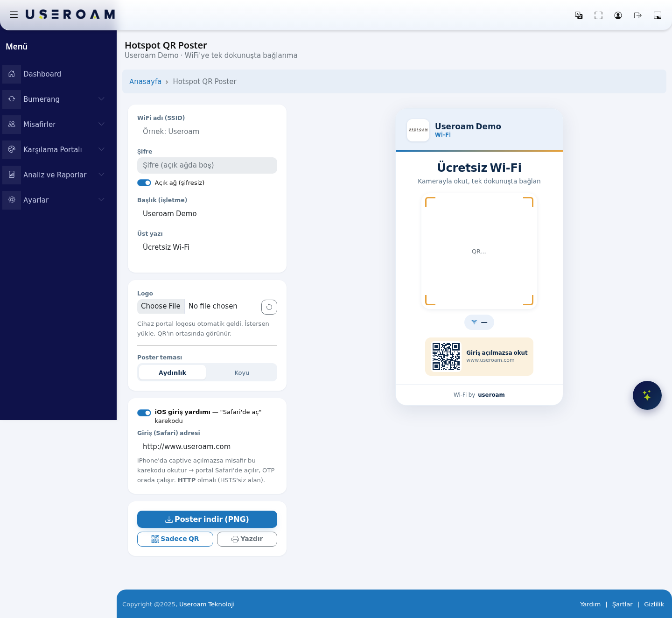
Task: Click the Üst yazı input field
Action: tap(207, 247)
